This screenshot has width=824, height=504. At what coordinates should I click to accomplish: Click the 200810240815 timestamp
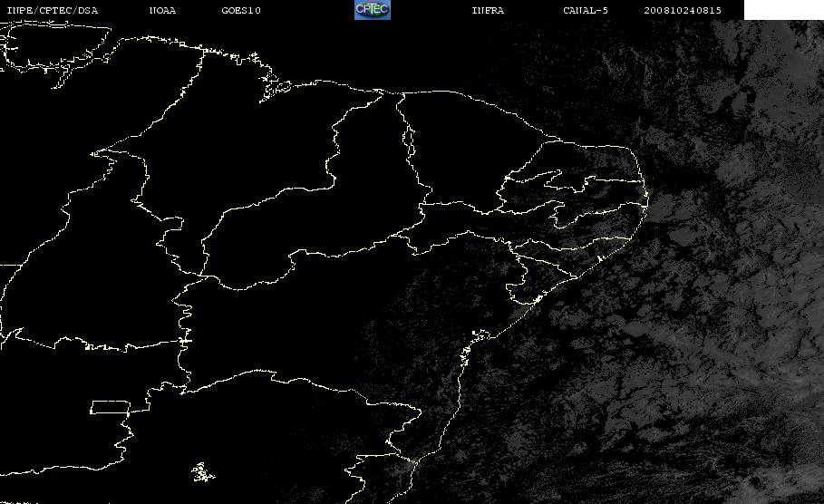[683, 11]
